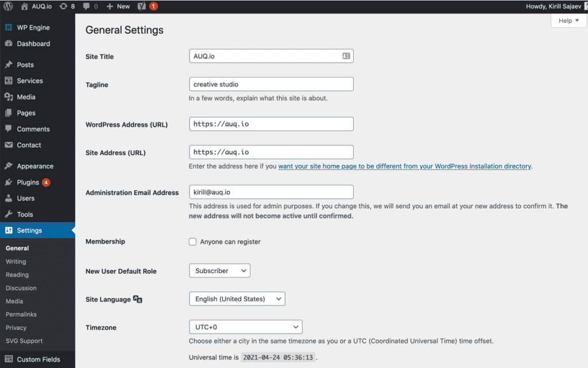Open the comments bubble in admin bar
Screen dimensions: 588x368
point(86,6)
